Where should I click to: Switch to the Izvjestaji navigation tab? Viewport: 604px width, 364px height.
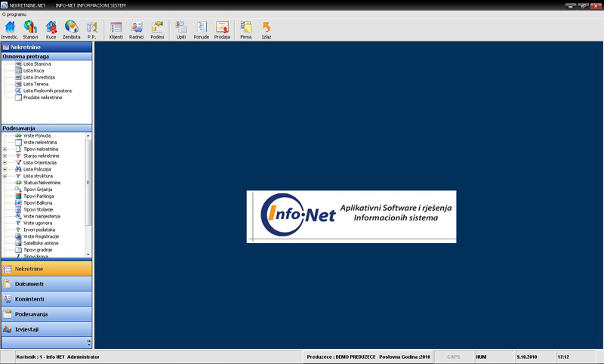pos(47,329)
